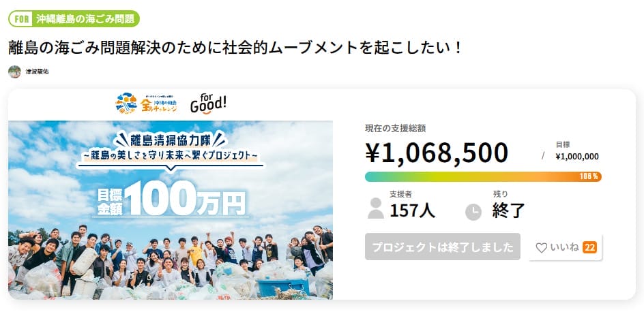Open the 沖縄離島の海ごみ問題 category tag
This screenshot has height=314, width=644.
click(85, 18)
